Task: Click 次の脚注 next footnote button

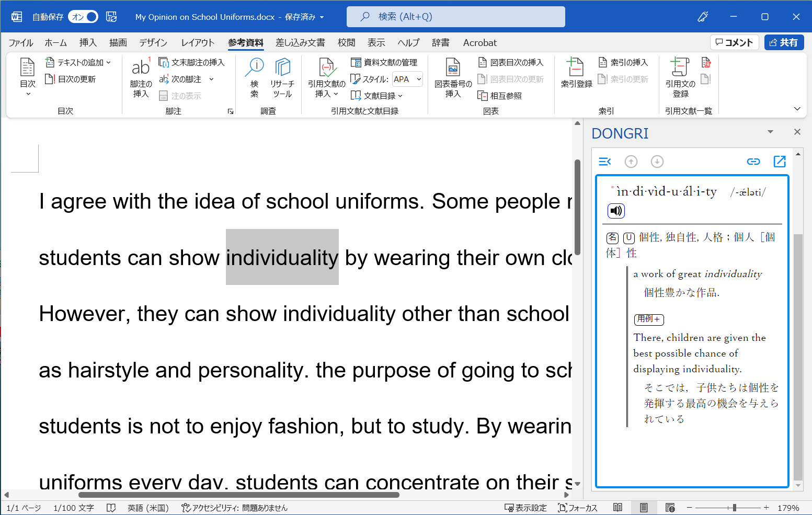Action: (180, 79)
